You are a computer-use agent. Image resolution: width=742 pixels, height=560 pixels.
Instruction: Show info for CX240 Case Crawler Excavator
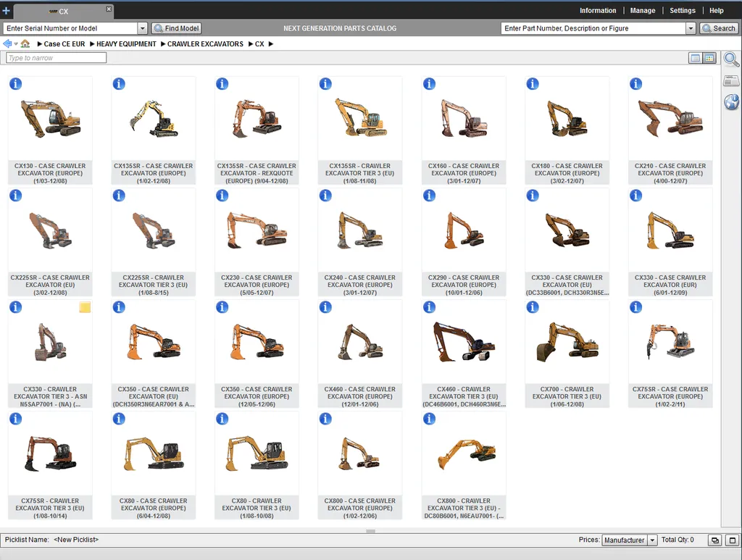point(325,196)
